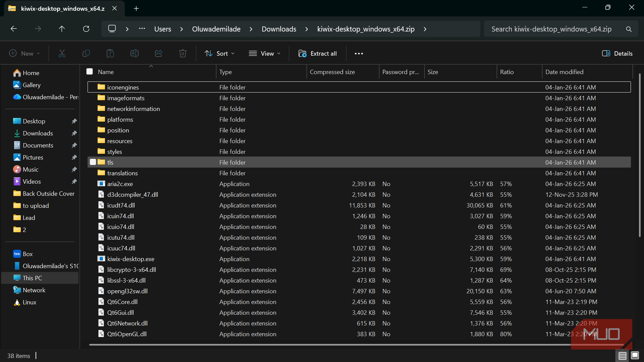Click the search magnifier icon
Screen dimensions: 644x362
629,29
